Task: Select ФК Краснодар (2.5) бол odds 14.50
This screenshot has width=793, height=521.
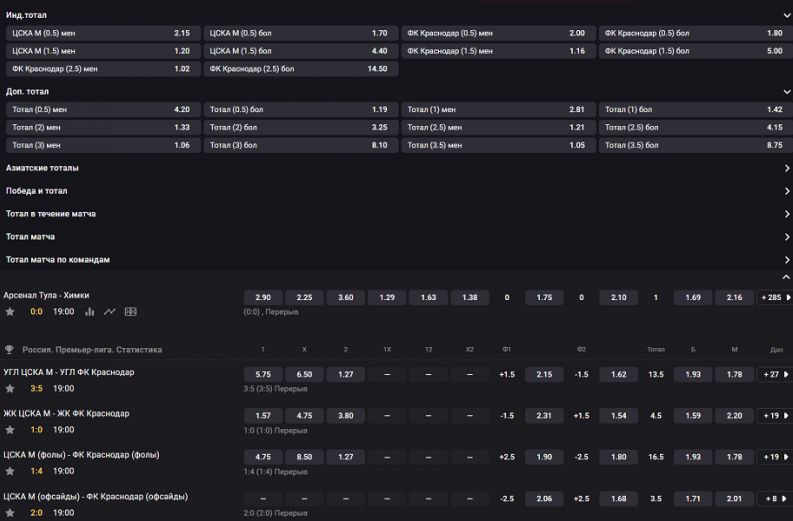Action: pyautogui.click(x=301, y=69)
